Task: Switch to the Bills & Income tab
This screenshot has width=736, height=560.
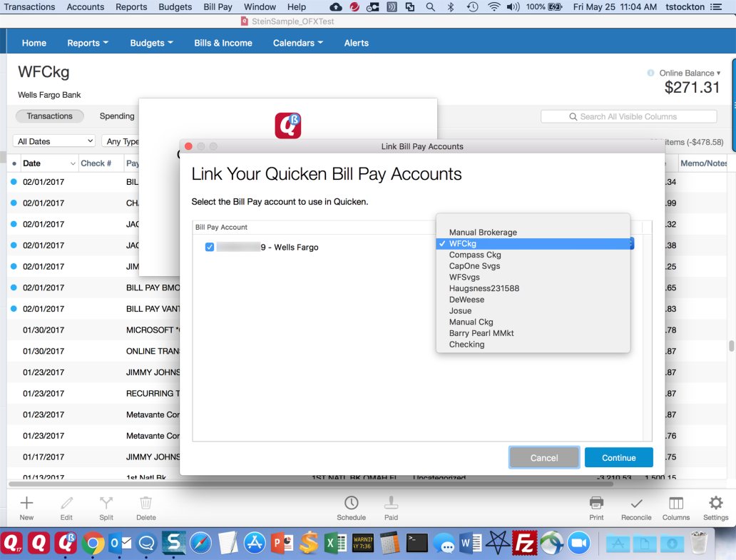Action: point(223,43)
